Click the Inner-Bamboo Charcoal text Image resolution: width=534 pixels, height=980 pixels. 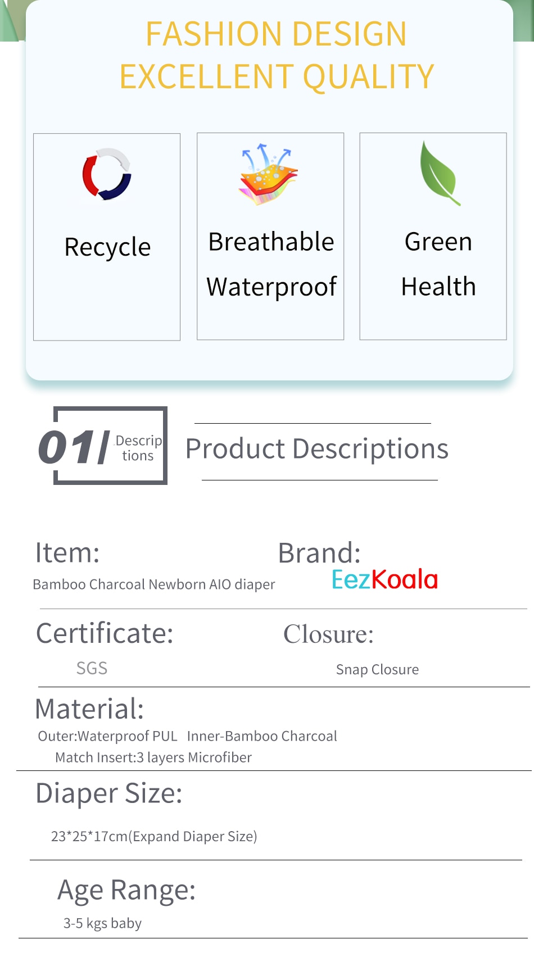coord(262,736)
